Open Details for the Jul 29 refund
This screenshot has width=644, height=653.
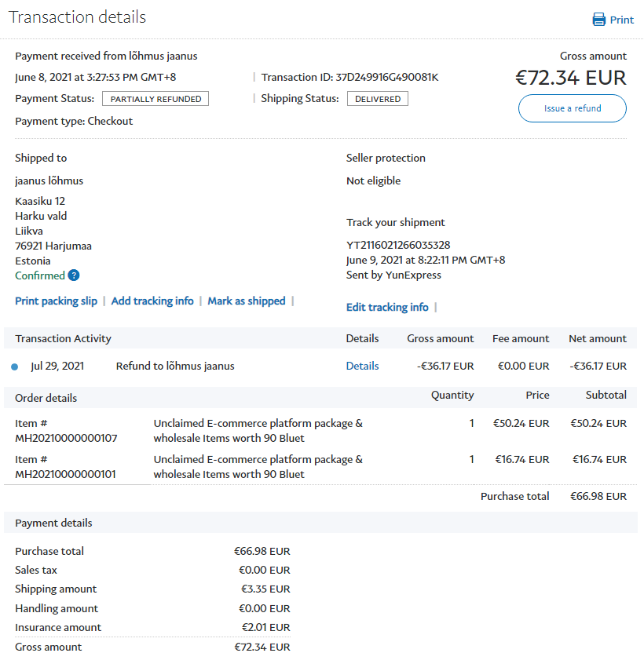click(x=362, y=366)
